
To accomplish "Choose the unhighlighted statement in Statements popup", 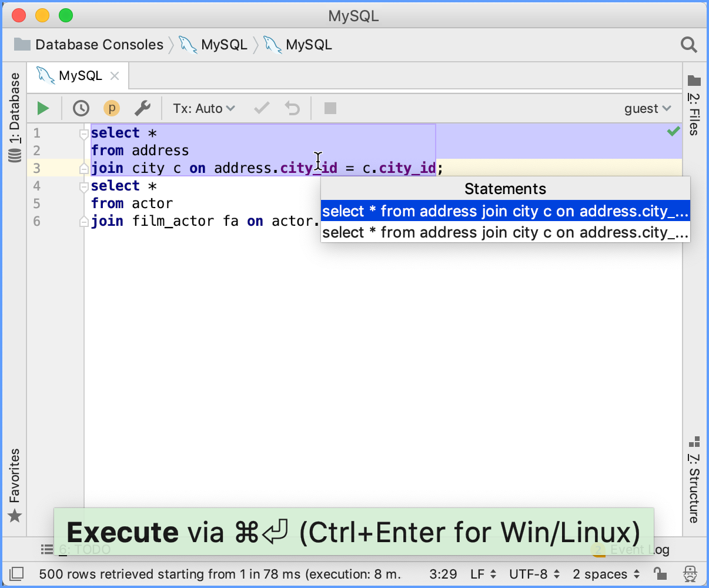I will [x=506, y=232].
